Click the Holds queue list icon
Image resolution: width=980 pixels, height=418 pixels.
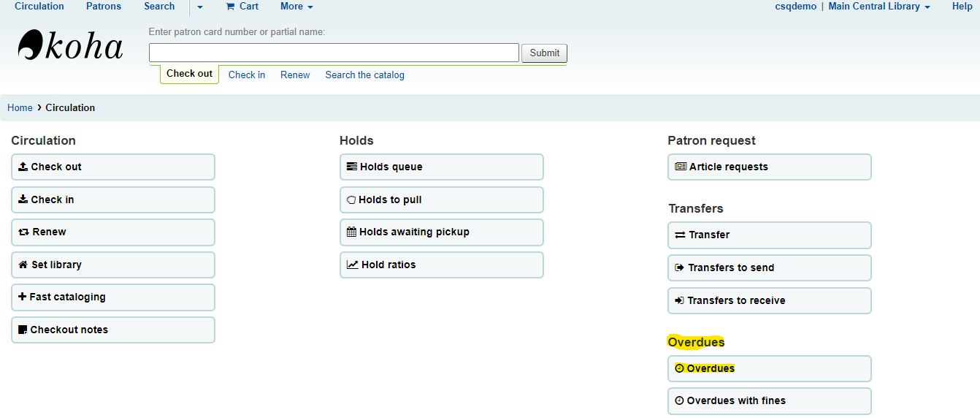click(x=352, y=167)
